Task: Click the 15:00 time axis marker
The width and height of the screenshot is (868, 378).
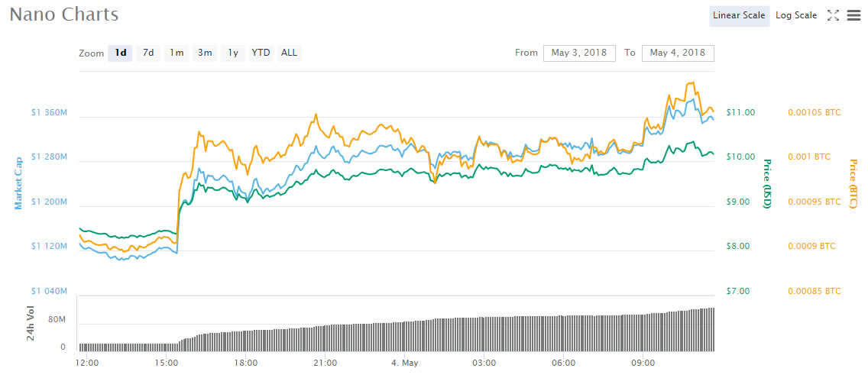Action: coord(167,363)
